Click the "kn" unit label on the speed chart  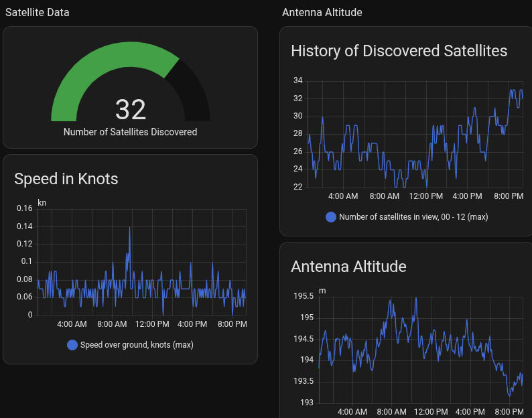[42, 202]
